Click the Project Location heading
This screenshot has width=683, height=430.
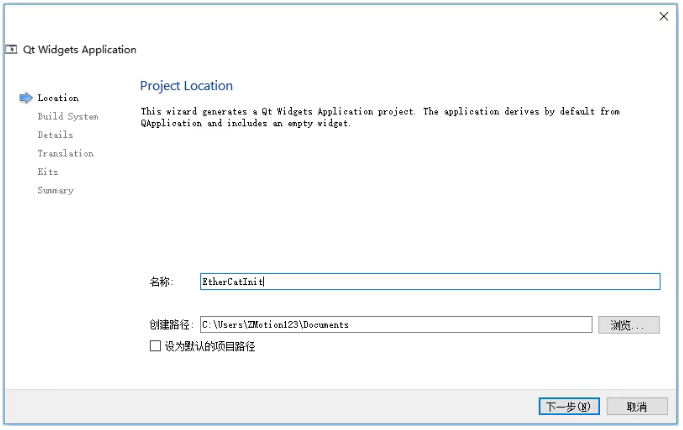(x=186, y=86)
